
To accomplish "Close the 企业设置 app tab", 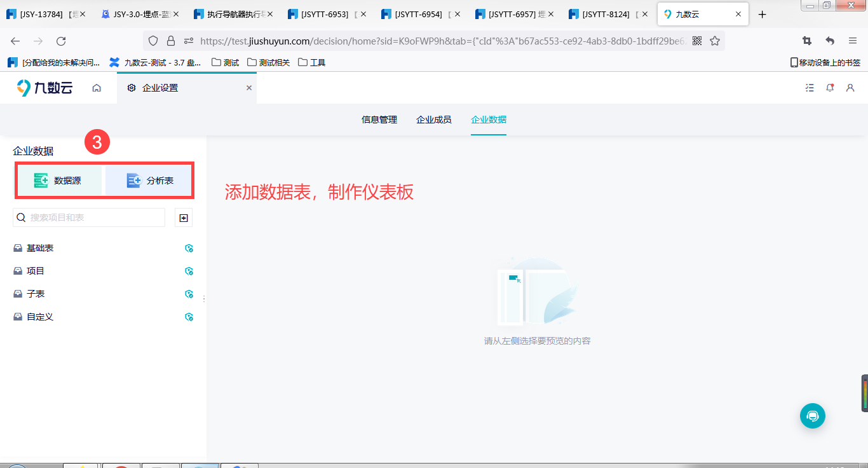I will (x=249, y=88).
